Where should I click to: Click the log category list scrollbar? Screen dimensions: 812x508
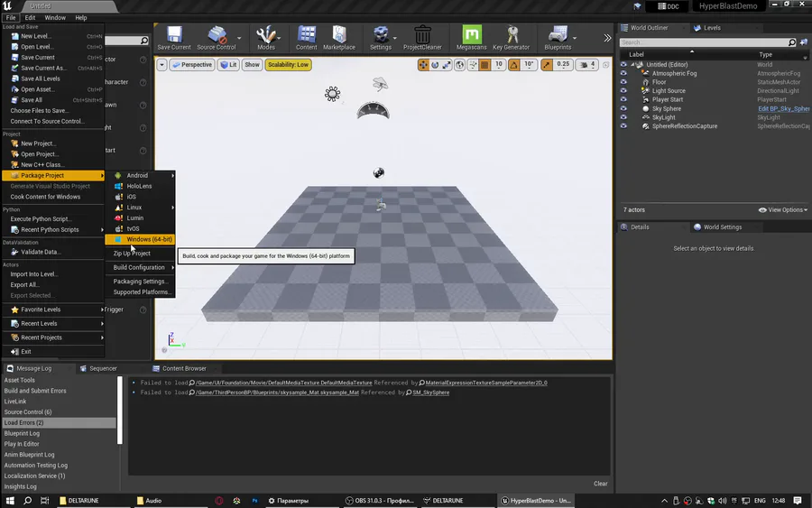click(x=120, y=411)
